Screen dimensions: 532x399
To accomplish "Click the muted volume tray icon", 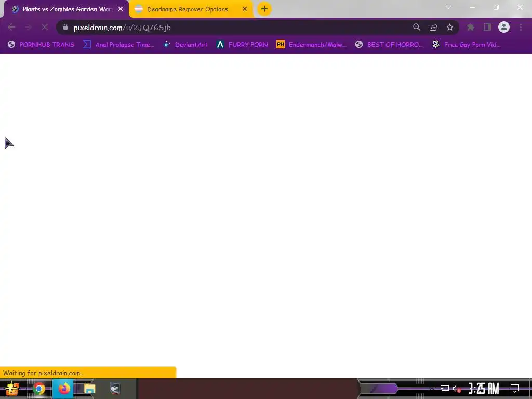I will pyautogui.click(x=457, y=389).
